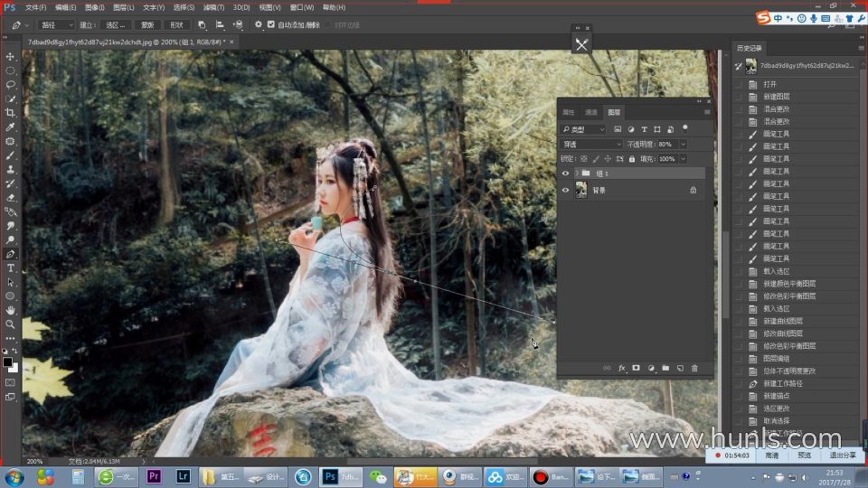Click the recorder 高清 button
This screenshot has width=868, height=488.
point(771,455)
